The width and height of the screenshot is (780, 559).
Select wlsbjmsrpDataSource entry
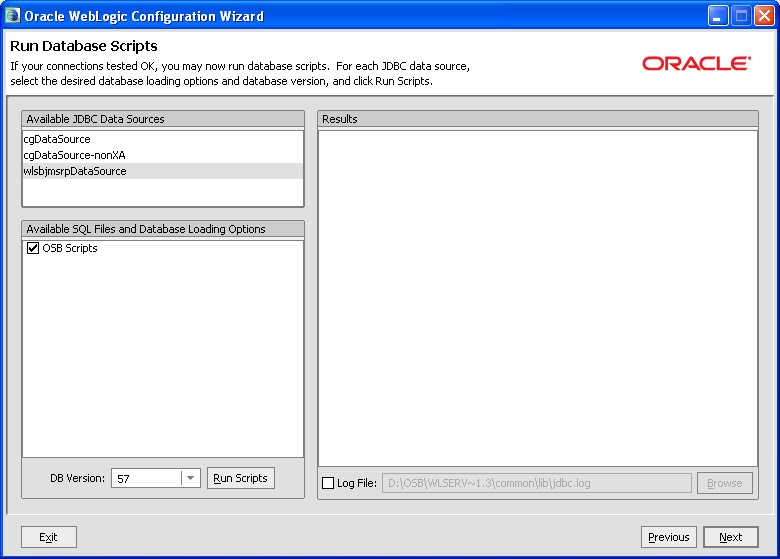(163, 171)
